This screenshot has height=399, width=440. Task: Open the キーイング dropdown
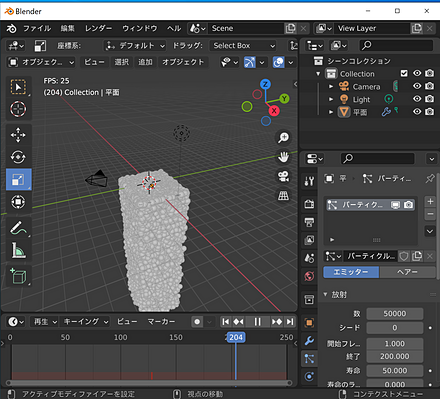(x=85, y=322)
